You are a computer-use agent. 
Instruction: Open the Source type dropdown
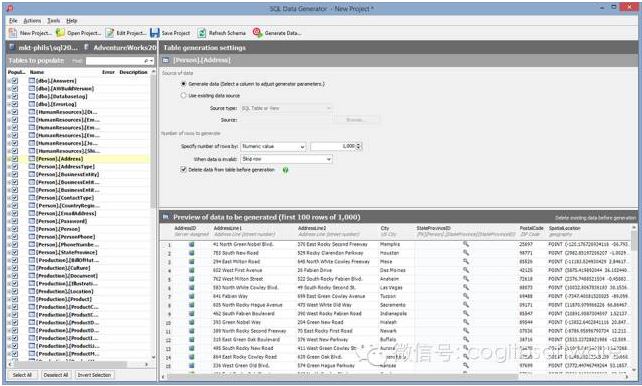click(286, 108)
